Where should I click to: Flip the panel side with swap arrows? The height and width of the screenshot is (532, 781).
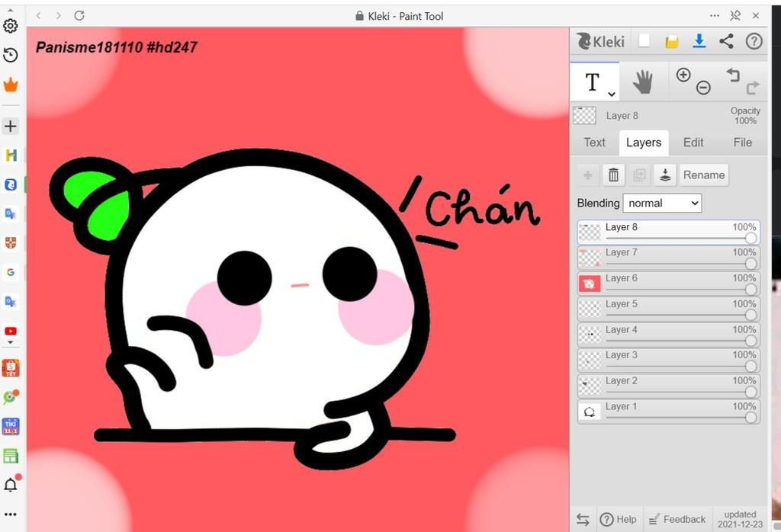coord(583,520)
